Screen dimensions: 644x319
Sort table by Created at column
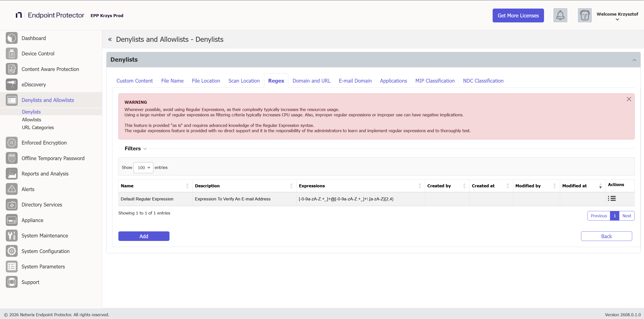tap(491, 186)
